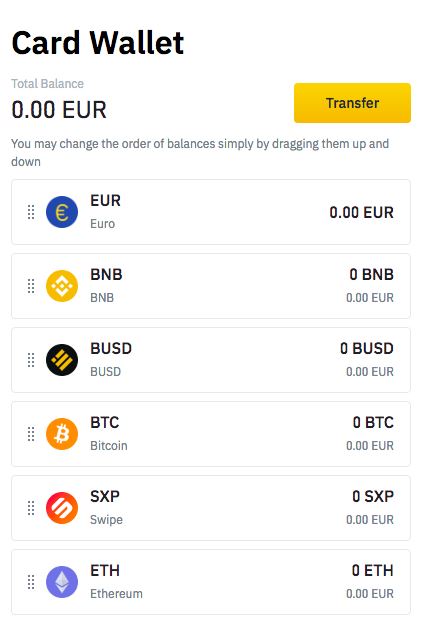This screenshot has width=442, height=626.
Task: Click the drag handle beside BTC
Action: (x=31, y=434)
